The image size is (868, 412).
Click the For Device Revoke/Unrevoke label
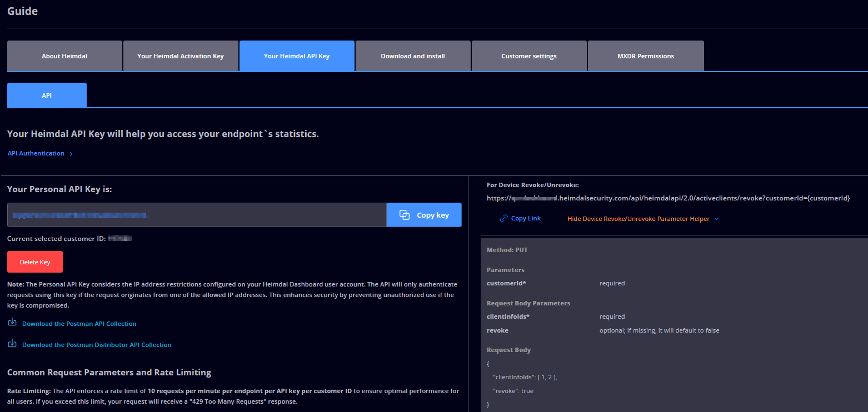533,185
